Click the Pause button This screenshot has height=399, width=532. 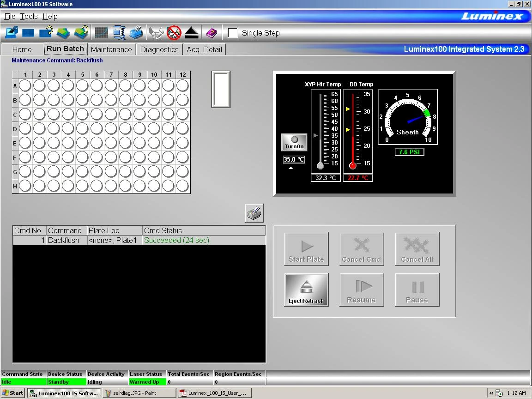(x=417, y=290)
